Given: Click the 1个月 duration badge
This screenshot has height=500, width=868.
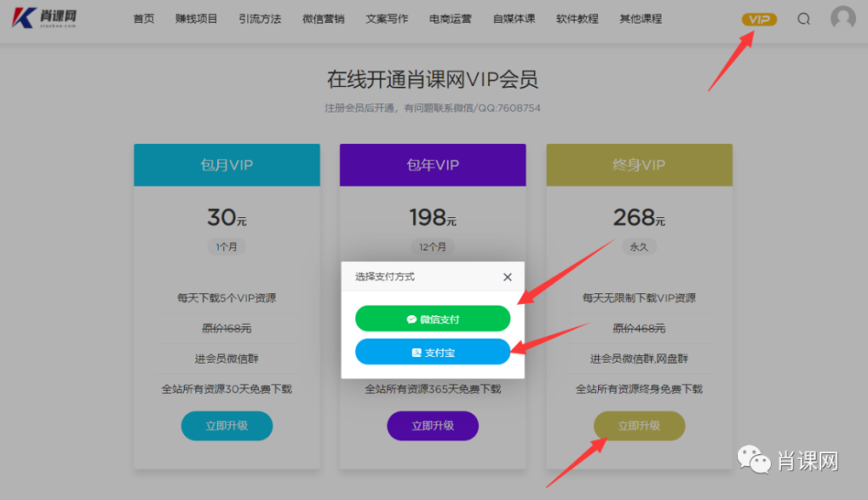Looking at the screenshot, I should [x=227, y=247].
